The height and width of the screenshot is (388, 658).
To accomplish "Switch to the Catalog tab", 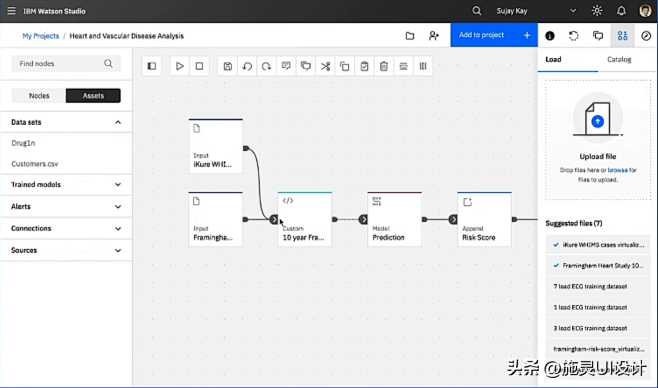I will click(x=619, y=60).
